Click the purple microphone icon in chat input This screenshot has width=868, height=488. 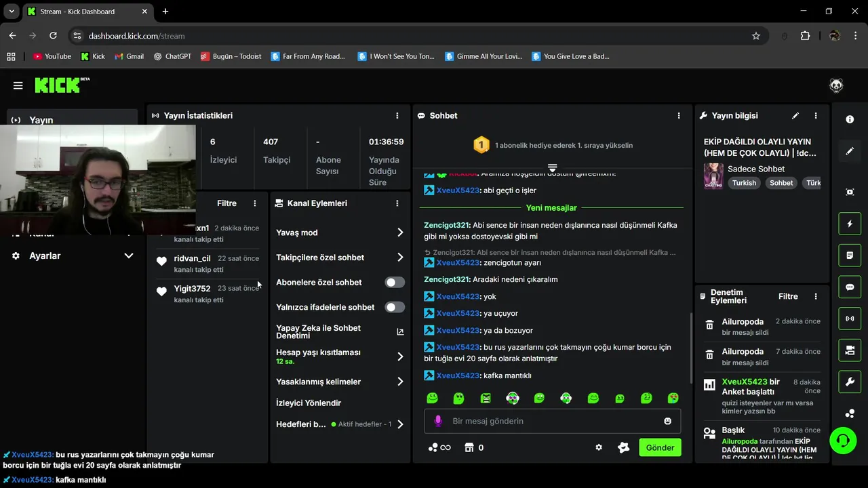438,421
